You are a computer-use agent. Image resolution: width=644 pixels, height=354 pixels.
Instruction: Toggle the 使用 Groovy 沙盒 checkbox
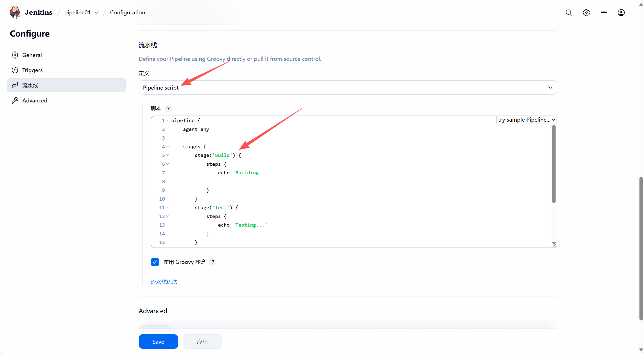(155, 262)
